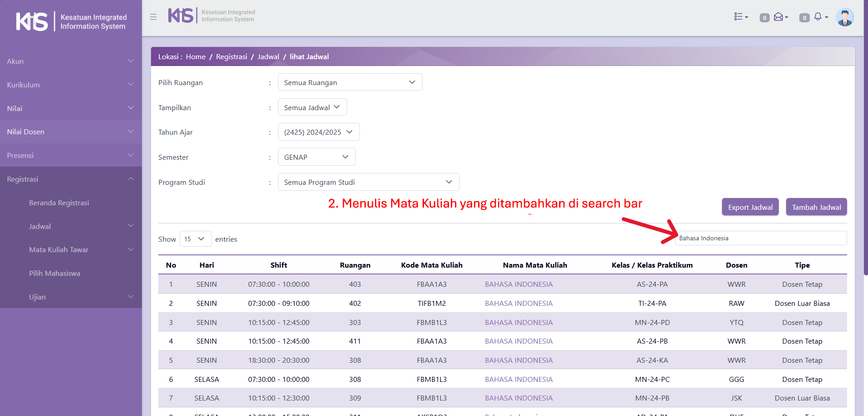
Task: Open the Semua Program Studi dropdown
Action: [x=368, y=182]
